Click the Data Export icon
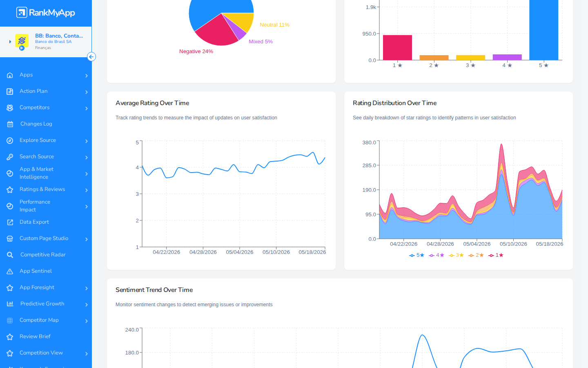588x368 pixels. click(x=10, y=222)
